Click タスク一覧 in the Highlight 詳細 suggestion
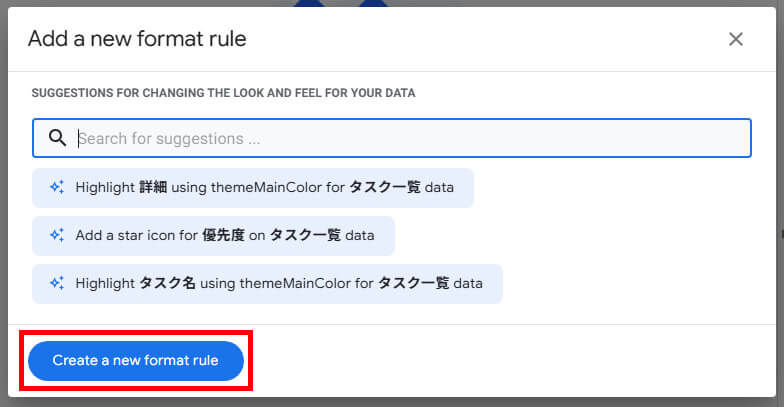Image resolution: width=784 pixels, height=407 pixels. [x=384, y=187]
